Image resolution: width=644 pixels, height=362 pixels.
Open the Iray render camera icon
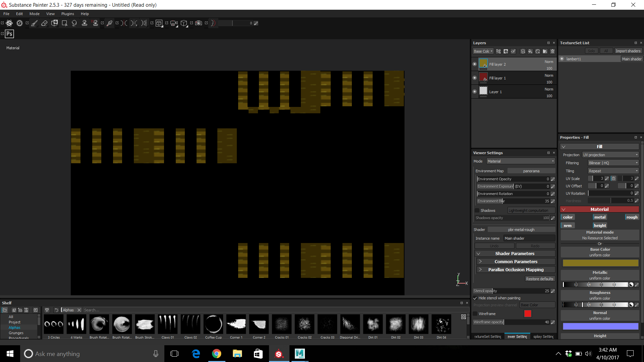pos(199,23)
